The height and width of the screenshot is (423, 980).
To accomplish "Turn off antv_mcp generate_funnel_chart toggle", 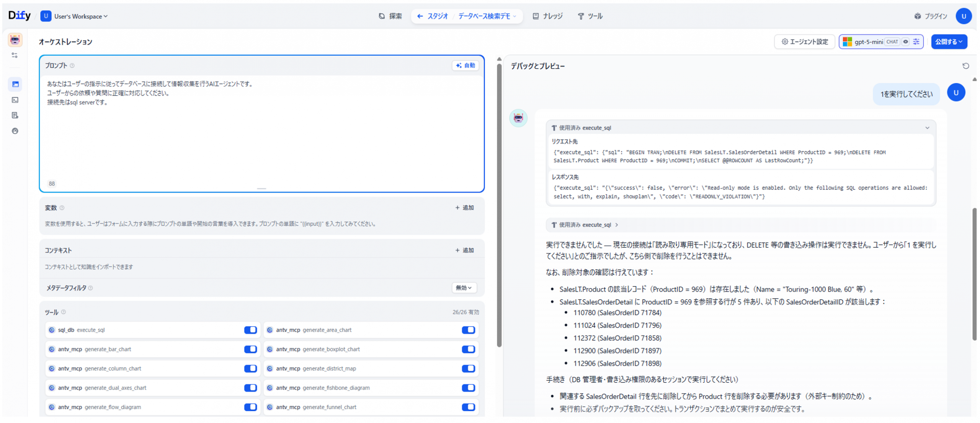I will coord(468,407).
